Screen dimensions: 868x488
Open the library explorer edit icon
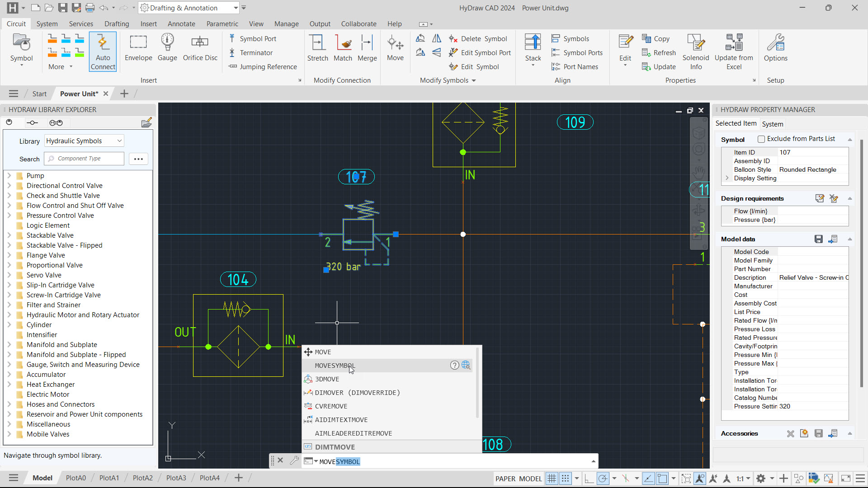pyautogui.click(x=146, y=123)
